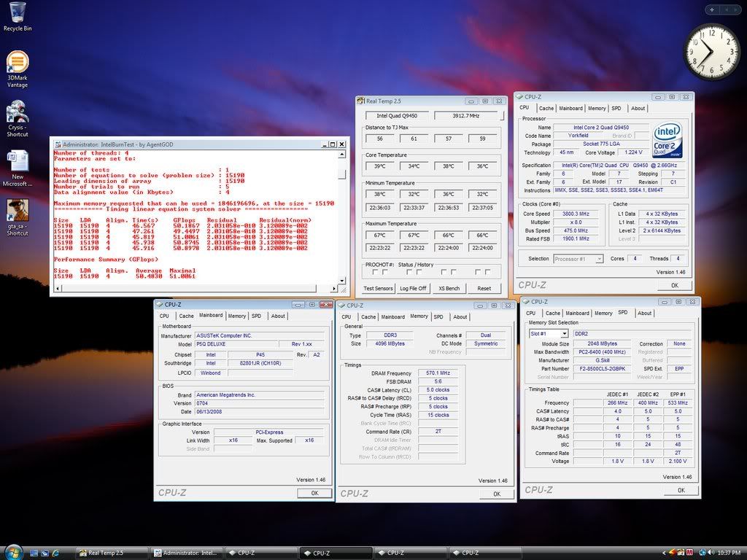Click OK in CPU-Z Mainboard window
Image resolution: width=747 pixels, height=560 pixels.
coord(314,494)
